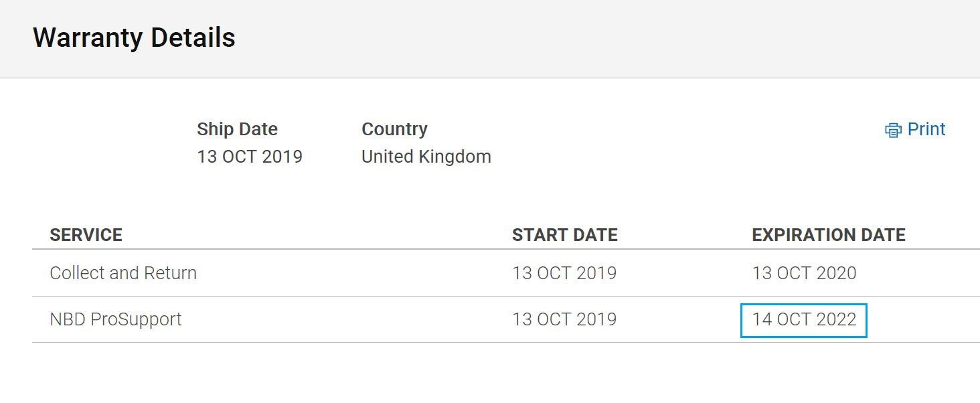Image resolution: width=980 pixels, height=403 pixels.
Task: Click the Country label
Action: 394,129
